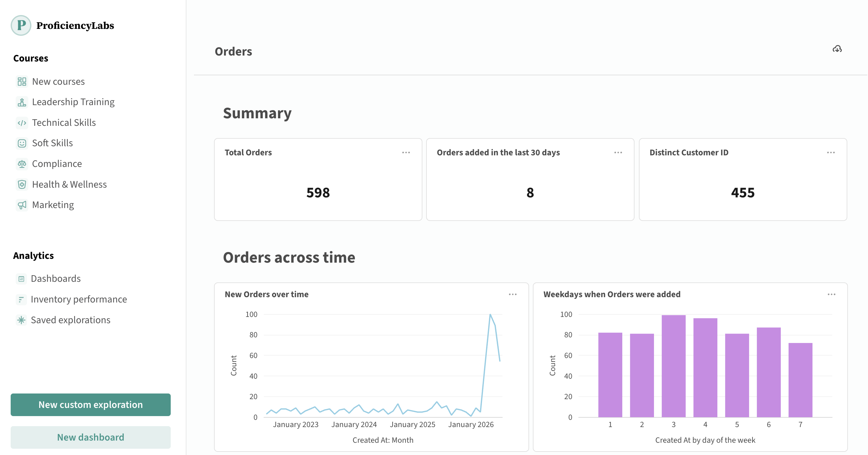Click the Created At by day of the week label
This screenshot has height=455, width=868.
click(705, 440)
